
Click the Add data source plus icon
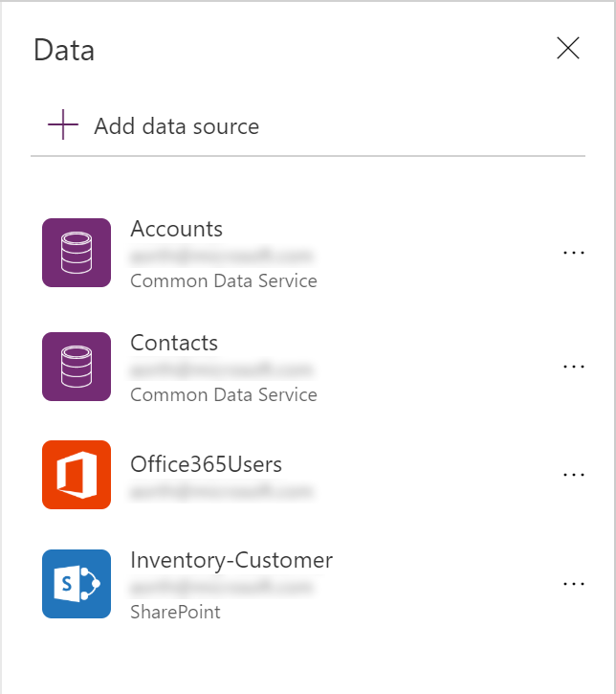coord(63,124)
